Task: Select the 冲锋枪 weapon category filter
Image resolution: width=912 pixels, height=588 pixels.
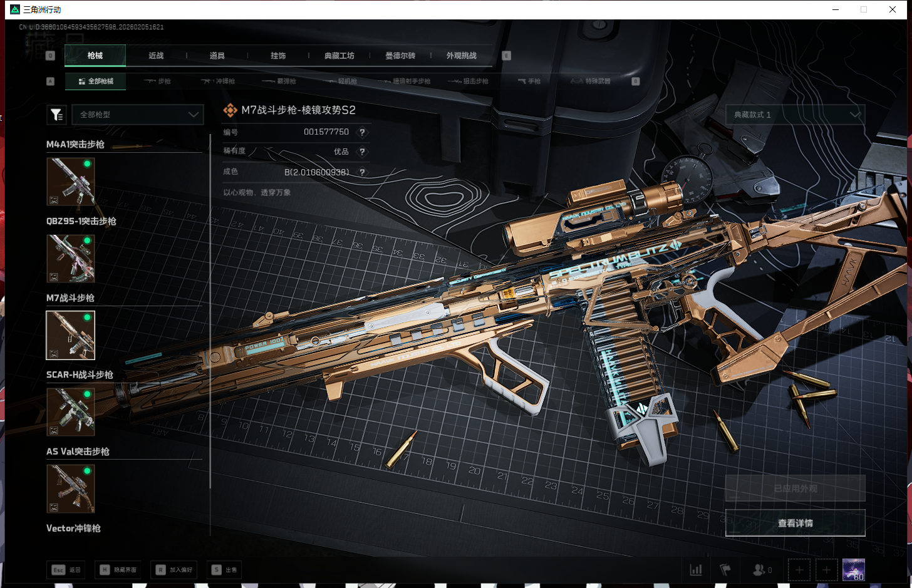Action: [x=218, y=81]
